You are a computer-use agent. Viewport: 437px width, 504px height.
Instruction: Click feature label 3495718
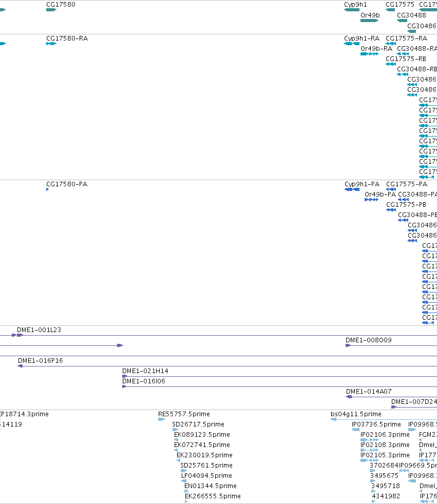point(386,486)
